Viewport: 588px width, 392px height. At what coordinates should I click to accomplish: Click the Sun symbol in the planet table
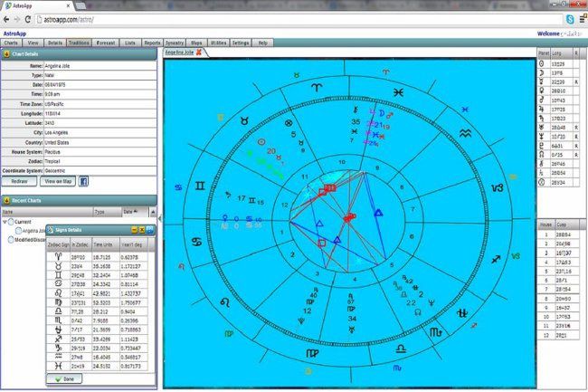pos(541,64)
